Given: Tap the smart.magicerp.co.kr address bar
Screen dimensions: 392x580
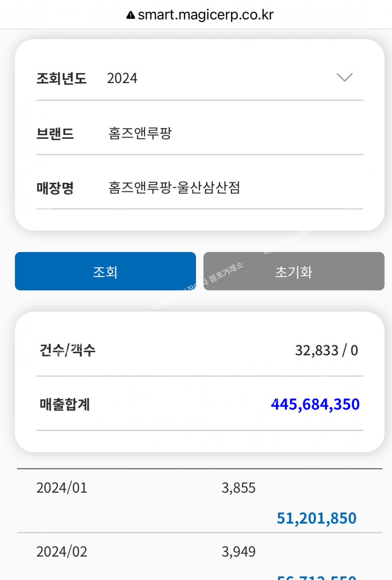Looking at the screenshot, I should [200, 15].
